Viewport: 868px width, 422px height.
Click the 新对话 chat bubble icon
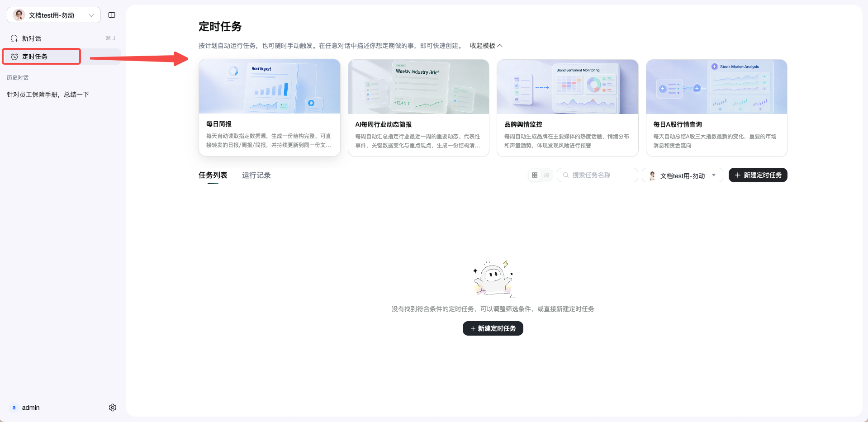[x=14, y=38]
